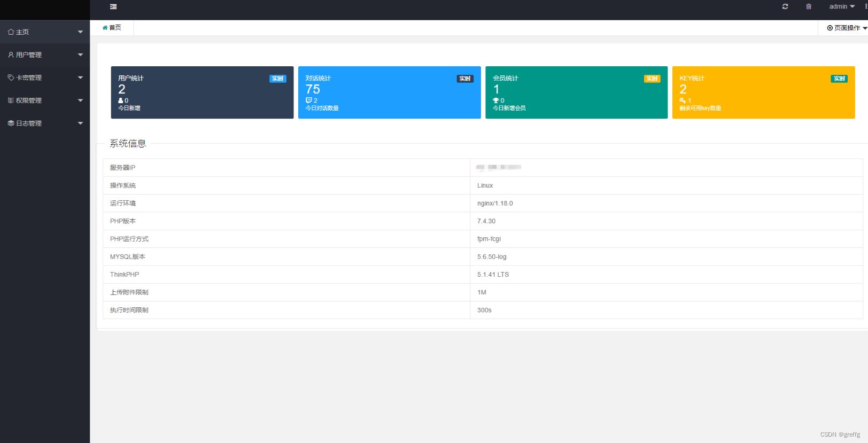Click the 实时 badge on KEY统计 card

click(839, 79)
